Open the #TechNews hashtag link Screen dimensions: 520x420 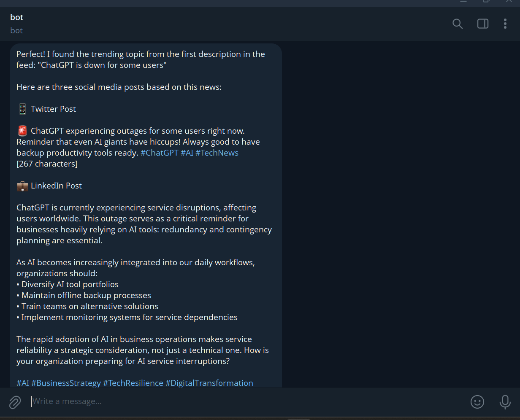click(217, 153)
